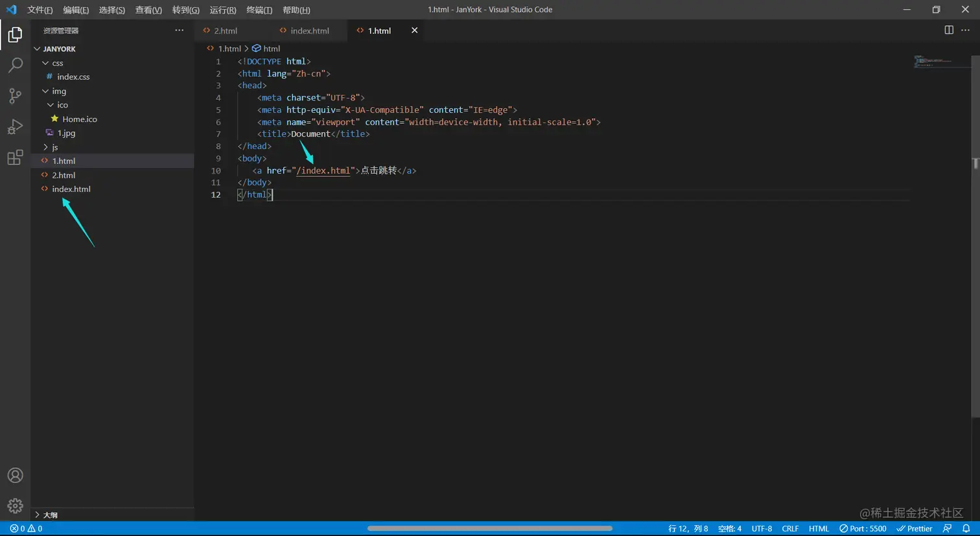Viewport: 980px width, 536px height.
Task: Open the Search view in the activity bar
Action: pos(15,65)
